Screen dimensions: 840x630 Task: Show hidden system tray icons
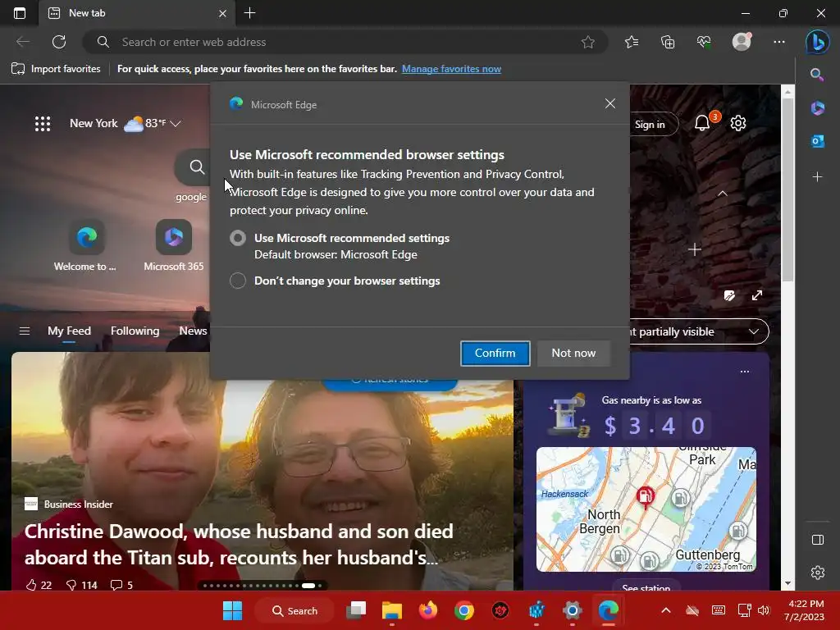click(x=665, y=610)
